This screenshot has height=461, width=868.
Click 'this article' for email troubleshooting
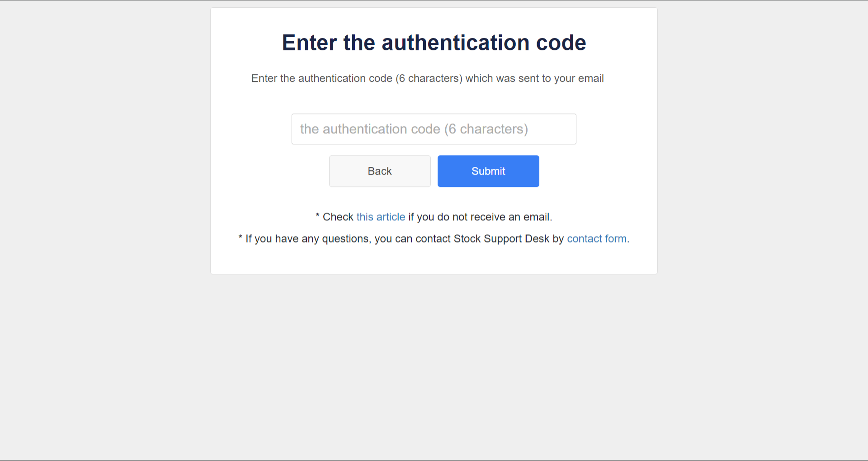point(381,217)
